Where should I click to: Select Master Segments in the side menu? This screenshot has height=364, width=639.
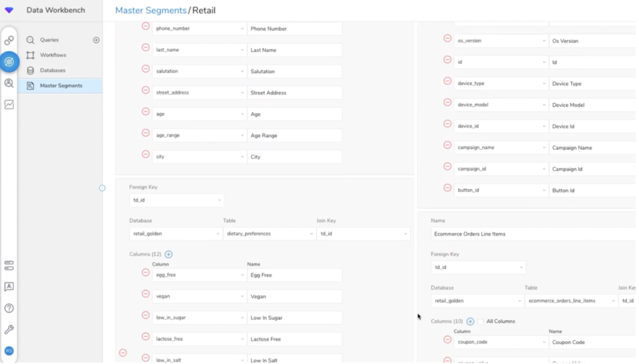(61, 86)
